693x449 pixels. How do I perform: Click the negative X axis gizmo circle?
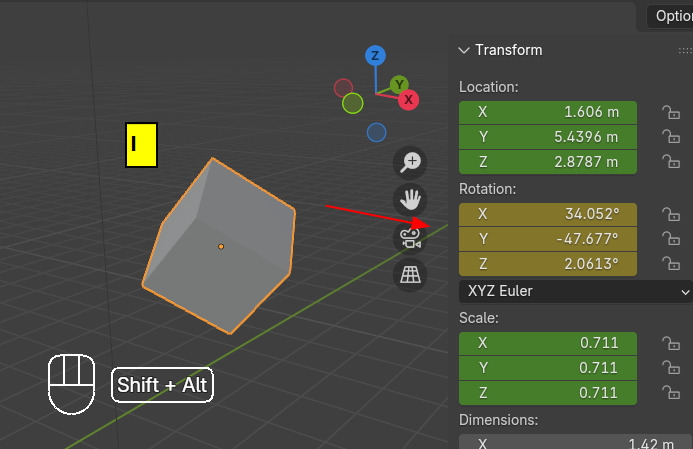pyautogui.click(x=343, y=88)
